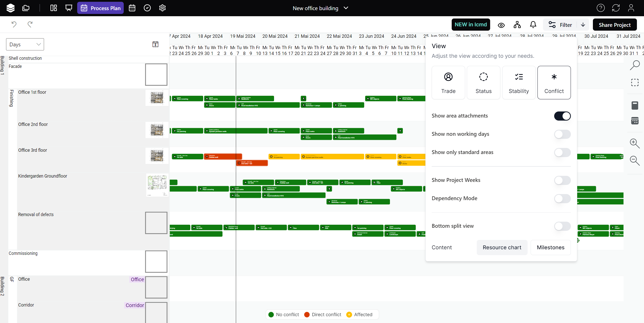
Task: Open the Filter download arrow dropdown
Action: click(x=583, y=25)
